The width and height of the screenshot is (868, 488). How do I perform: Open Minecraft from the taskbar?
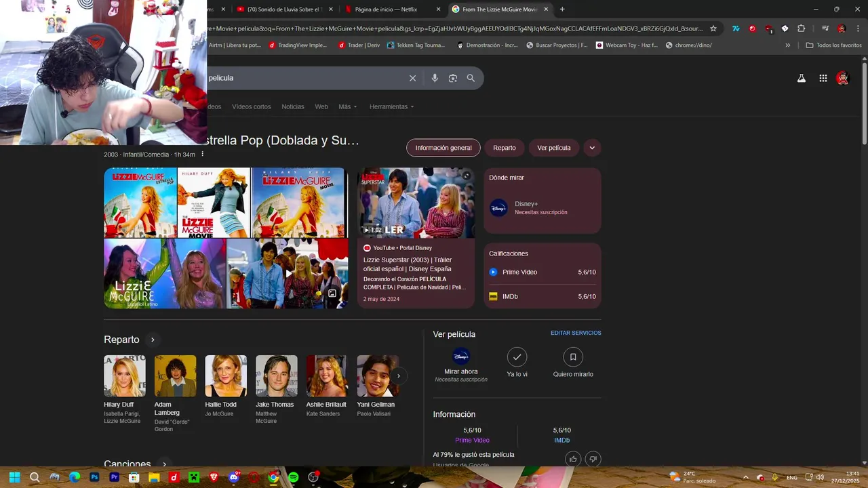coord(193,477)
